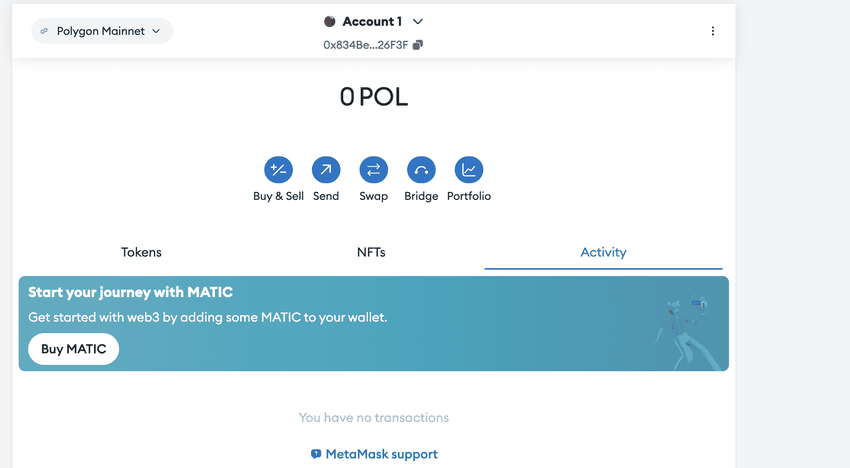The image size is (850, 468).
Task: Click the 0 POL balance display
Action: coord(373,97)
